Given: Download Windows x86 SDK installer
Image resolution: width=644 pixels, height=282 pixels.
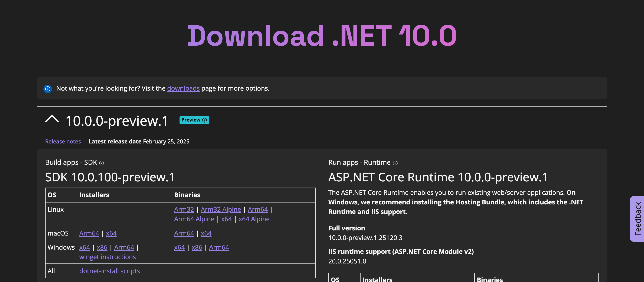Looking at the screenshot, I should point(102,247).
